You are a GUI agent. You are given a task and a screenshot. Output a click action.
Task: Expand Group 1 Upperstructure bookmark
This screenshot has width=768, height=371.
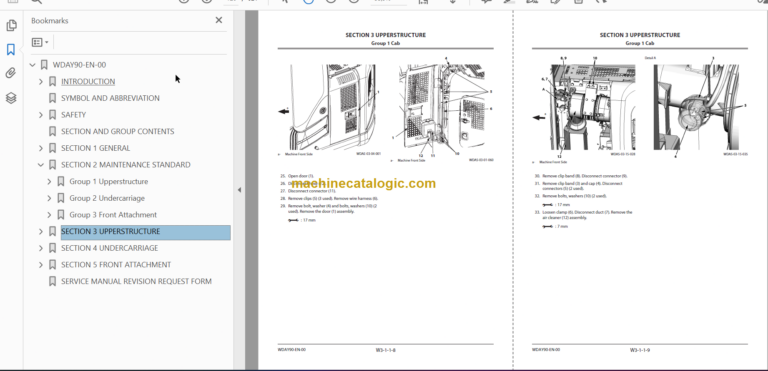tap(49, 181)
